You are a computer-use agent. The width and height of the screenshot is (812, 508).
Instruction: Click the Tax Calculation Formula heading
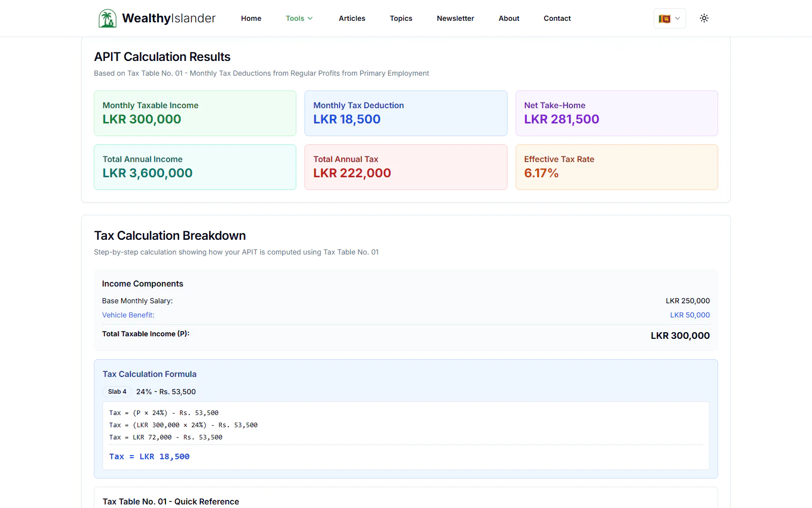(150, 374)
